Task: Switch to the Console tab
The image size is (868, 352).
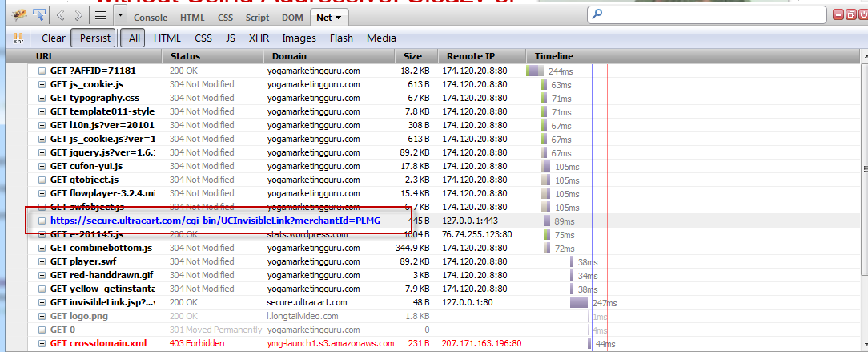Action: click(x=151, y=18)
